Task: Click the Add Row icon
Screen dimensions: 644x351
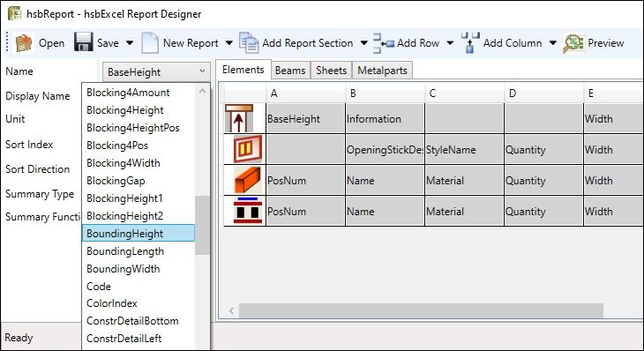Action: point(383,43)
